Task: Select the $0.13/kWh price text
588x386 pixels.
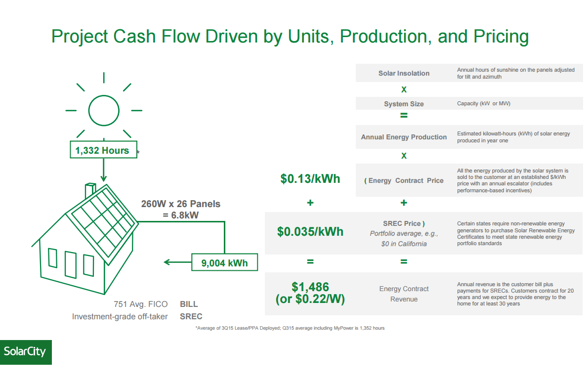Action: [310, 179]
